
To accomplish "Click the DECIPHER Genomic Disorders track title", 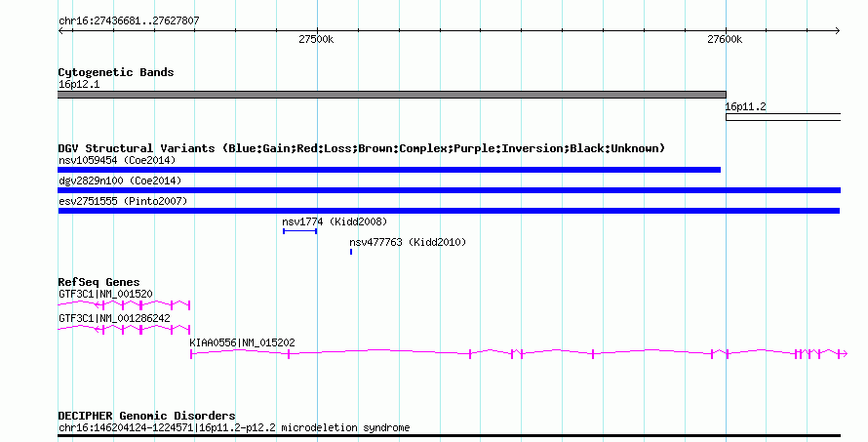I will click(x=146, y=416).
